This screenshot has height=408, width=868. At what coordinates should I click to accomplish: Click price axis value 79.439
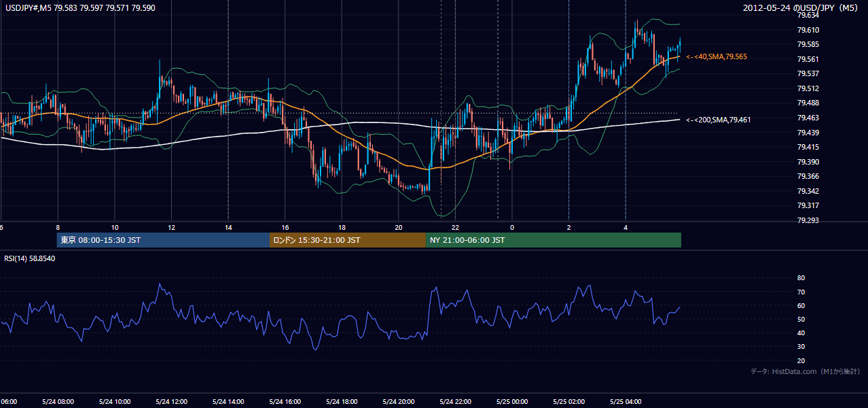coord(808,133)
